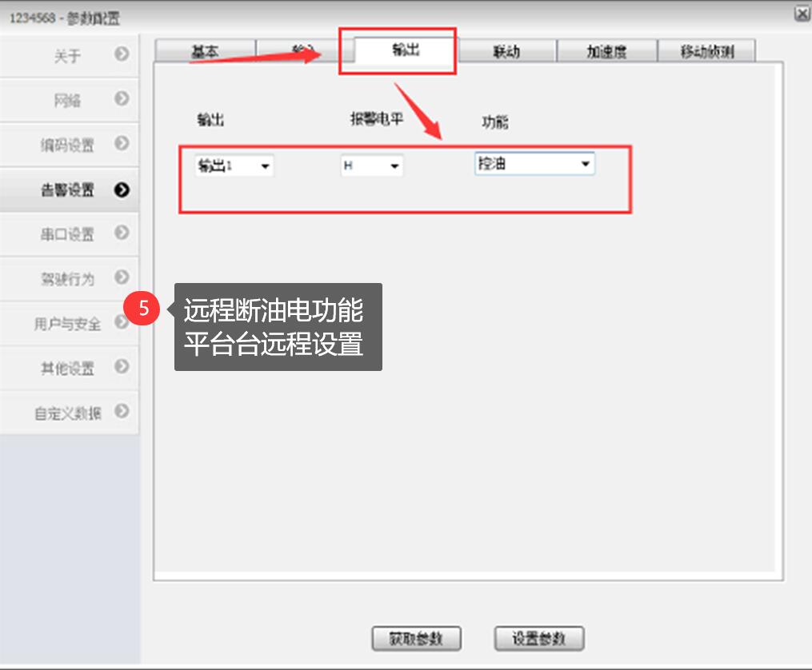The image size is (812, 670).
Task: Click the arrow icon beside 其他设置
Action: pos(122,367)
